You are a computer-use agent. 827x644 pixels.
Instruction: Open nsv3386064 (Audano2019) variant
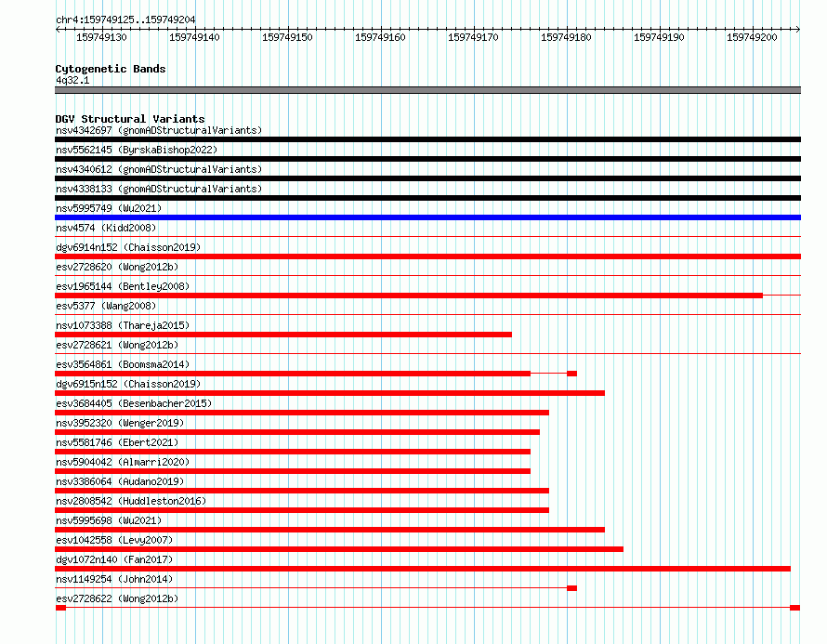[120, 481]
